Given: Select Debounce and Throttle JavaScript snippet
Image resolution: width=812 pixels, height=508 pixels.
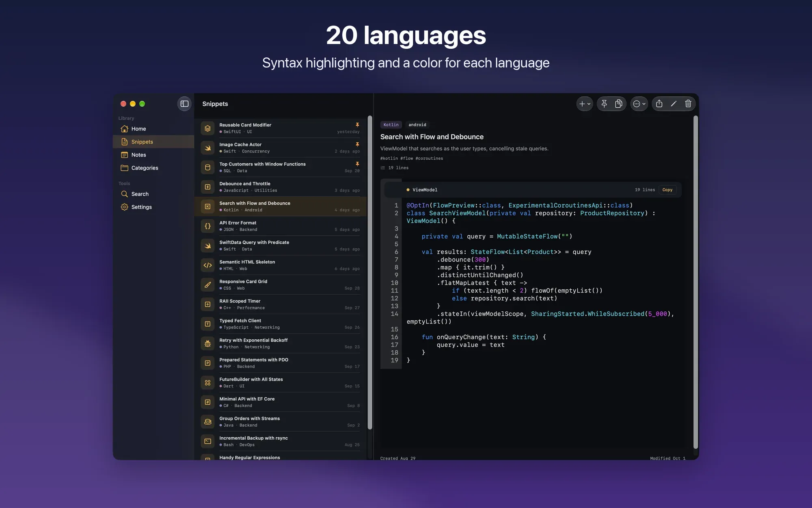Looking at the screenshot, I should pyautogui.click(x=281, y=187).
